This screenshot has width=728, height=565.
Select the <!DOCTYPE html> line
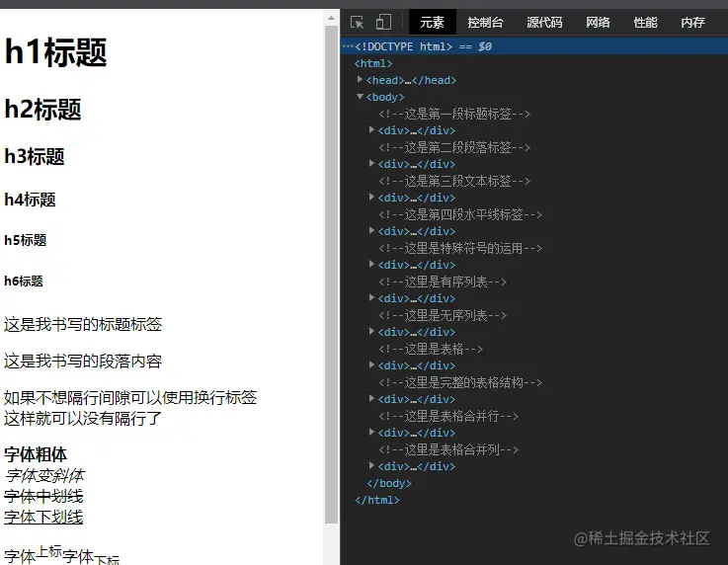534,46
